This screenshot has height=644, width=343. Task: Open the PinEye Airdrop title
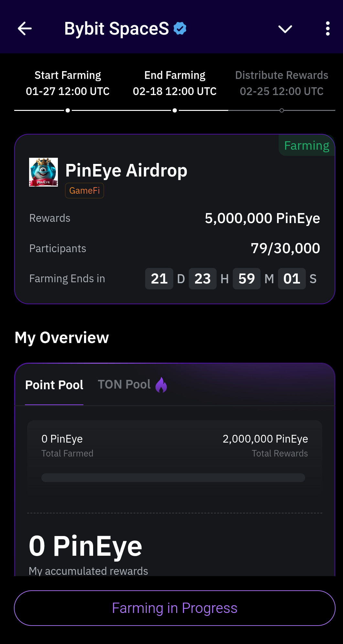[126, 170]
